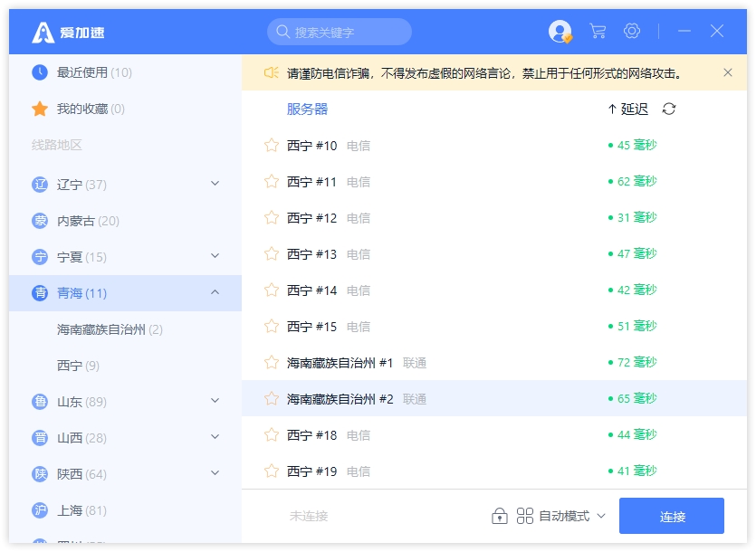The image size is (756, 552).
Task: Open the 自动模式 mode dropdown
Action: [572, 516]
